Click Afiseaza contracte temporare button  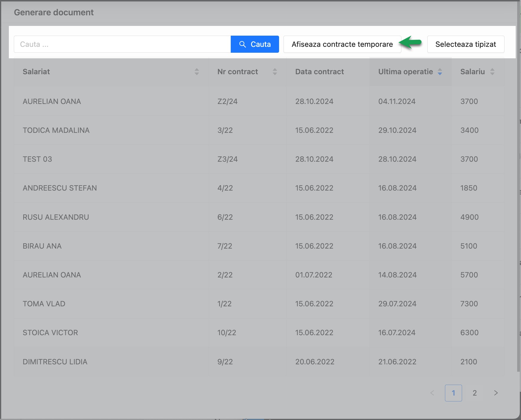(342, 44)
